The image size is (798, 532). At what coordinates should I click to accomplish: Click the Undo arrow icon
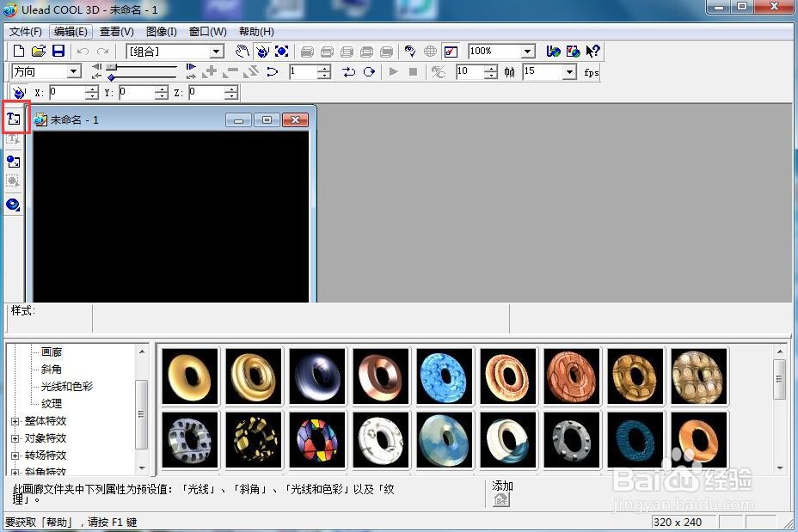83,52
